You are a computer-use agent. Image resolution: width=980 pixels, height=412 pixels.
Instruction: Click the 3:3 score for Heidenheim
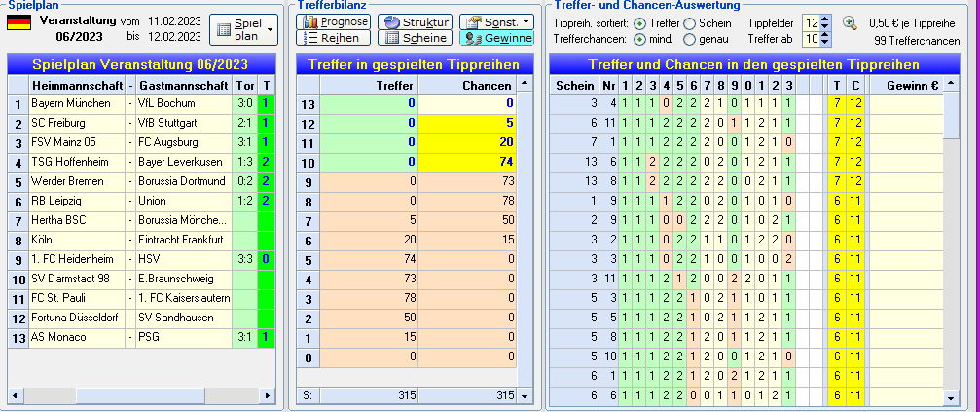coord(243,259)
